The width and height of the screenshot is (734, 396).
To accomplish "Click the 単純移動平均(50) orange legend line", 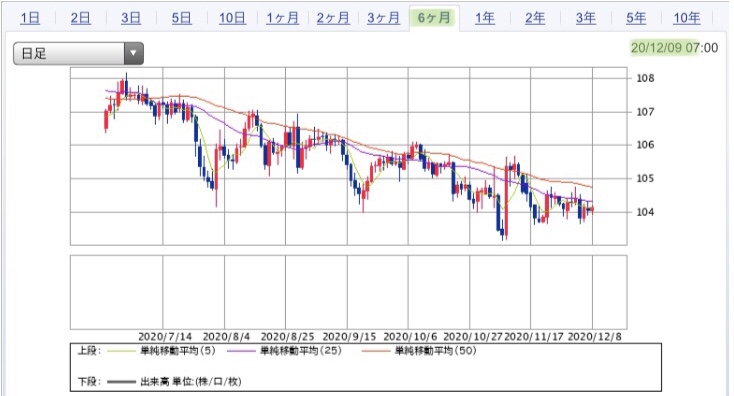I will click(376, 351).
